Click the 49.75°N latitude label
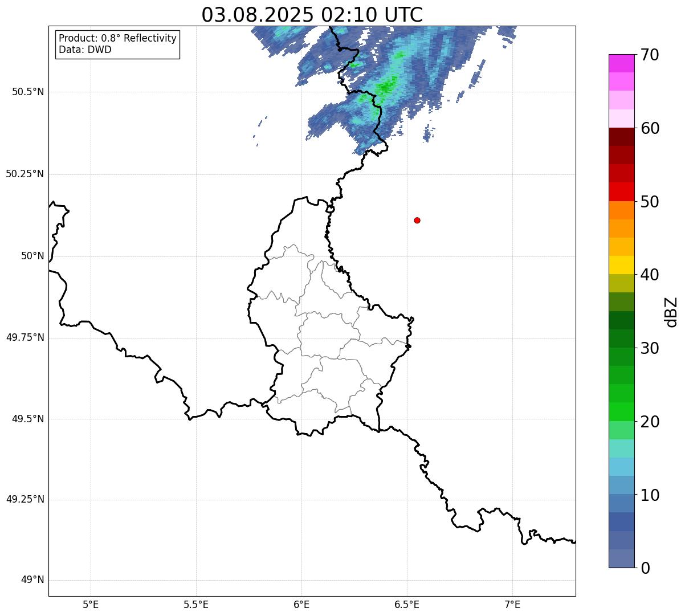This screenshot has width=685, height=616. click(25, 337)
